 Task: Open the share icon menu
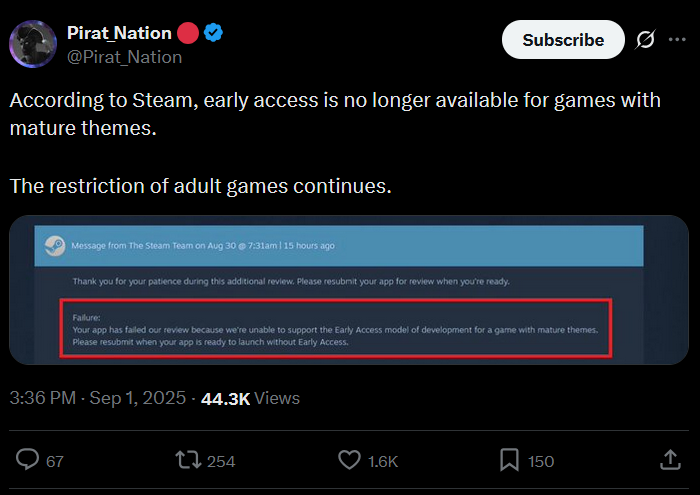tap(671, 460)
